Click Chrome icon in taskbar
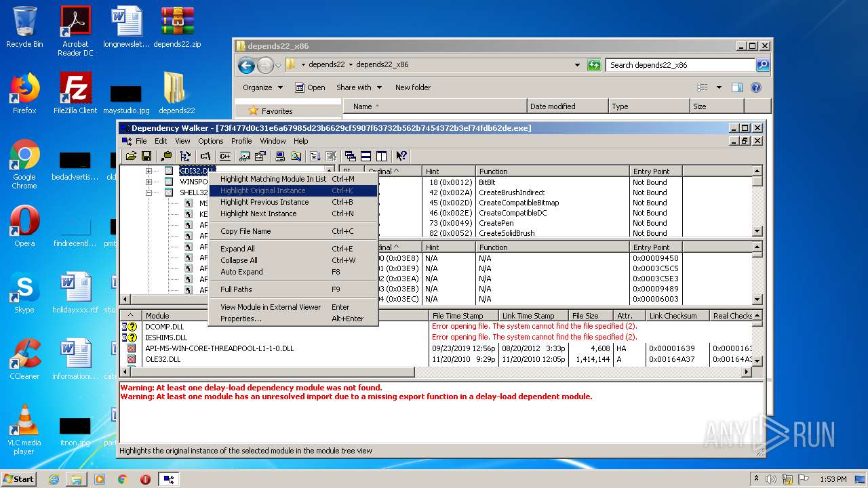 coord(122,479)
